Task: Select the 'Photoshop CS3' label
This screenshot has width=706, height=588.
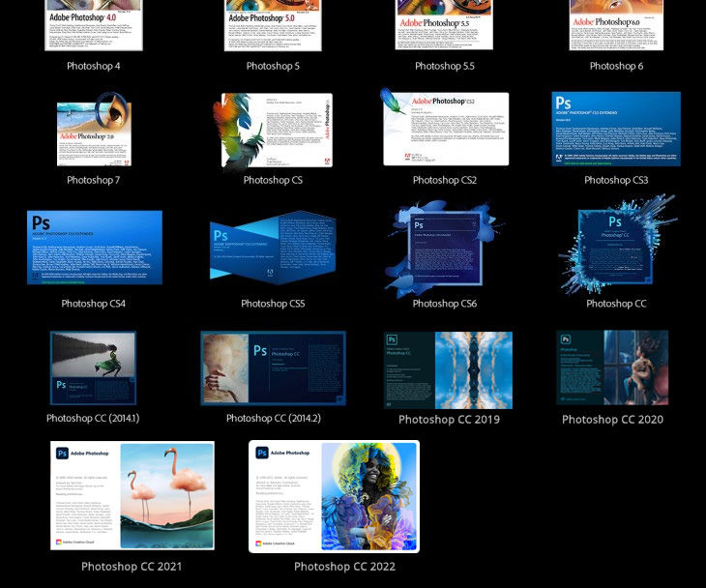Action: [x=616, y=180]
